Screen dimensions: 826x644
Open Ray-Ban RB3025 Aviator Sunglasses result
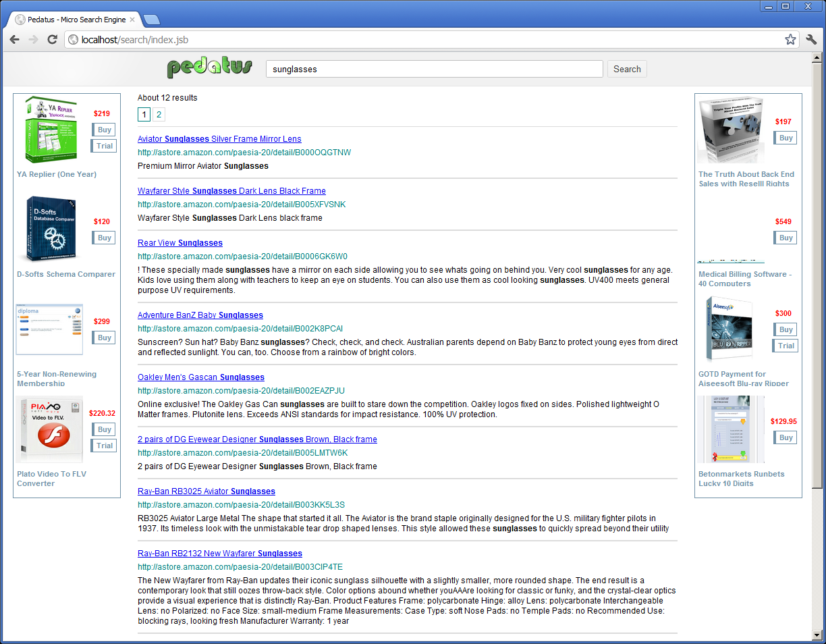206,491
